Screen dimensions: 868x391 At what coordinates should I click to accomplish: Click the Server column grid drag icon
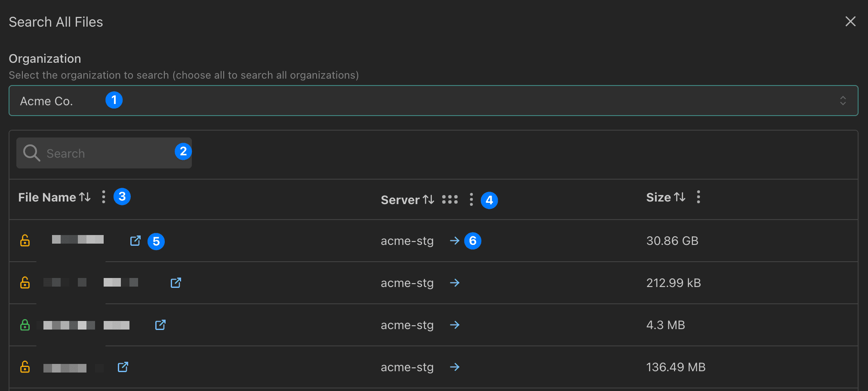click(450, 200)
